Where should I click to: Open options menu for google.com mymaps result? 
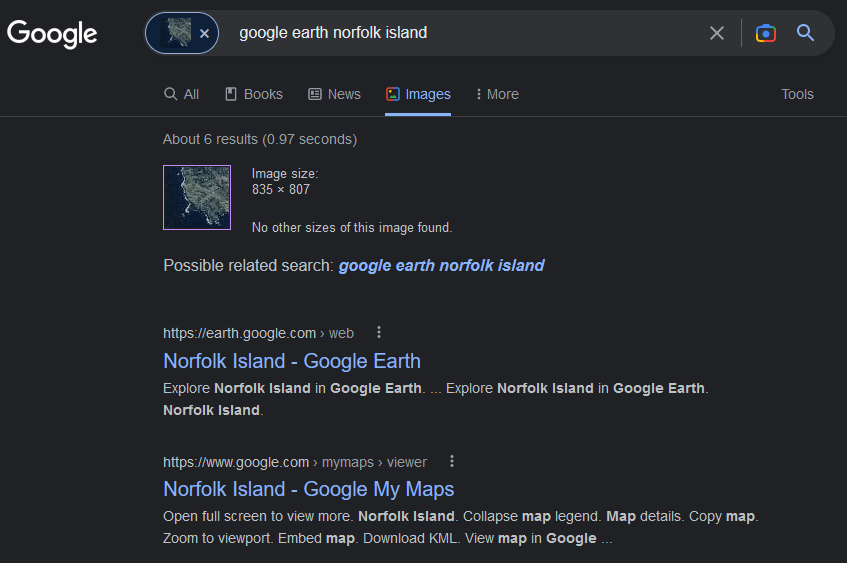pyautogui.click(x=452, y=461)
